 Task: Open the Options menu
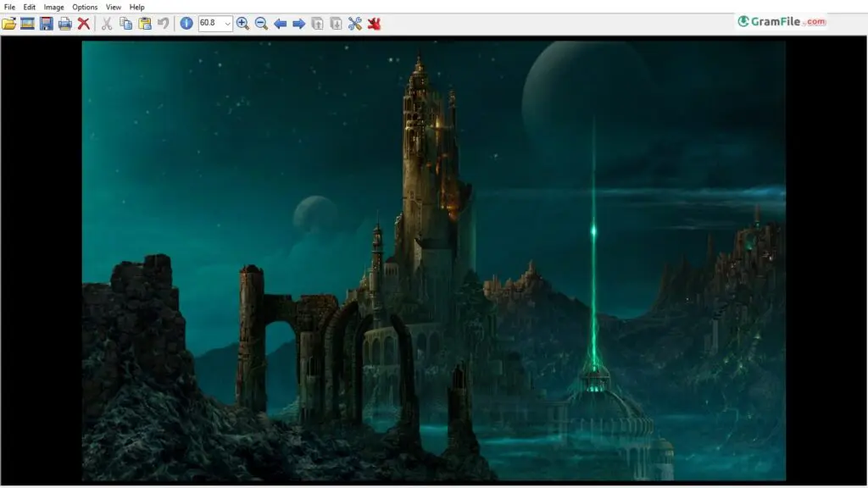click(x=85, y=7)
